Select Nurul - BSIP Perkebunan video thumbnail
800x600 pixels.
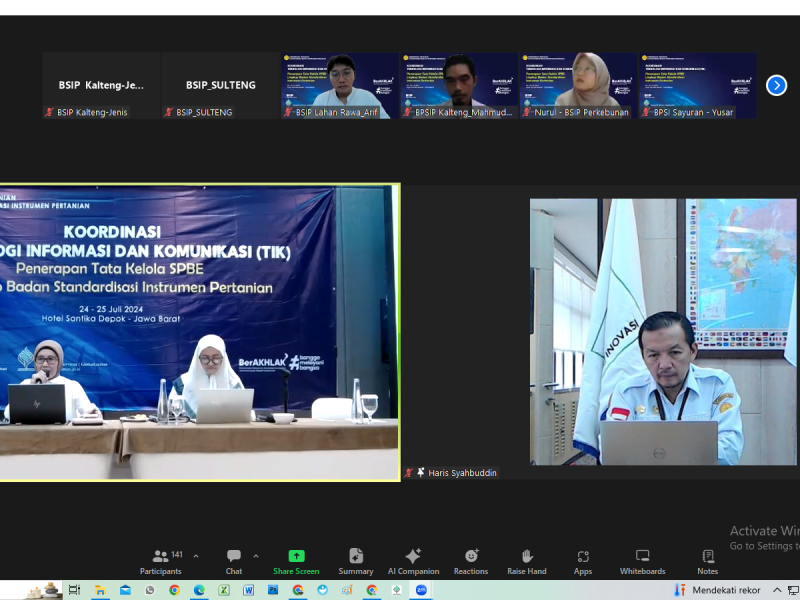[579, 86]
